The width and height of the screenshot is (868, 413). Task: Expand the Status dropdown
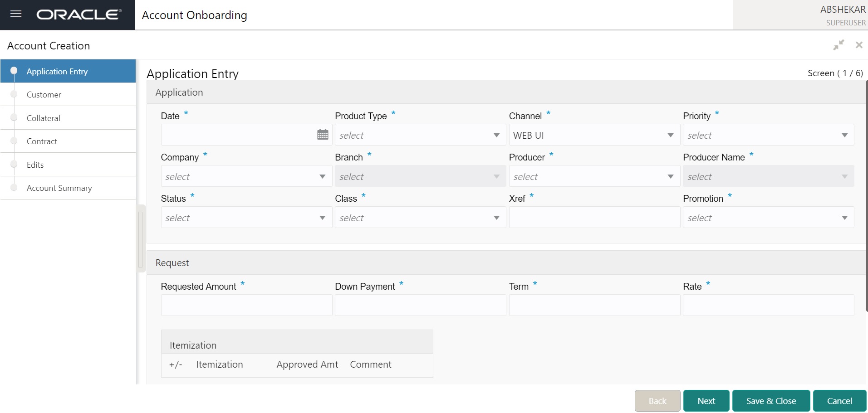(246, 218)
